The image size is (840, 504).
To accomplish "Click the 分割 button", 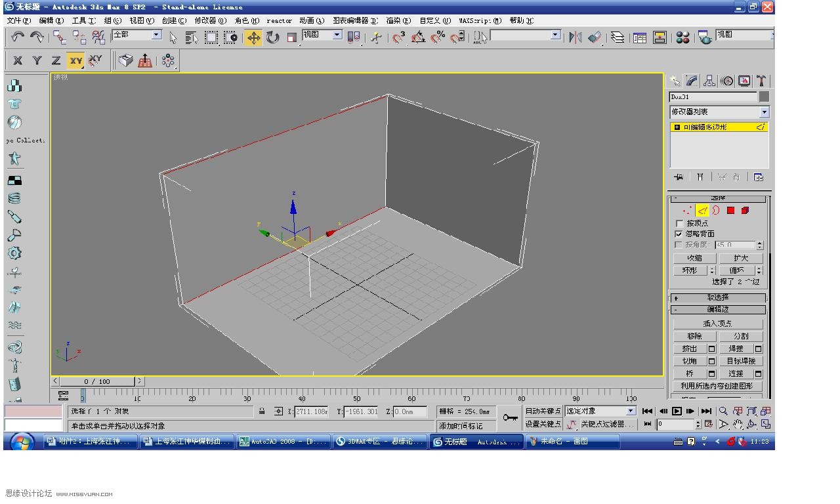I will click(x=741, y=336).
